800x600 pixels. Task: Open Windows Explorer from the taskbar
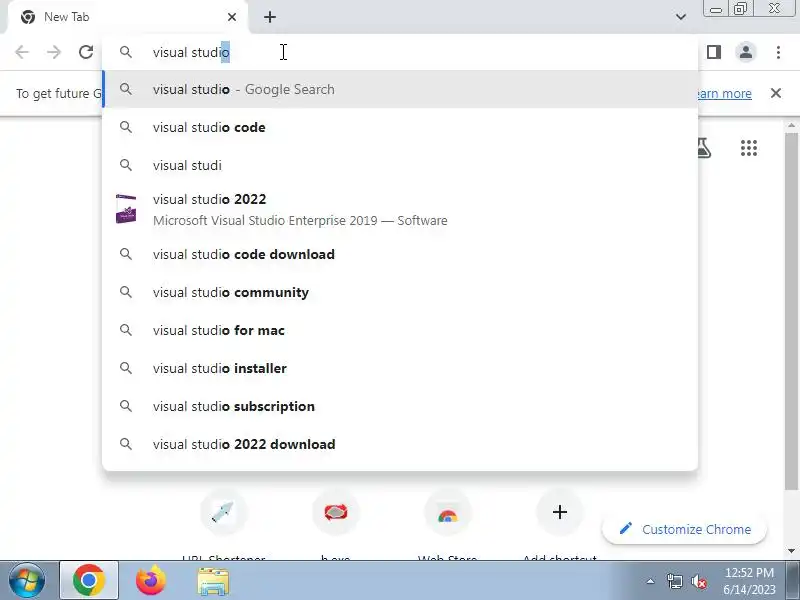213,582
